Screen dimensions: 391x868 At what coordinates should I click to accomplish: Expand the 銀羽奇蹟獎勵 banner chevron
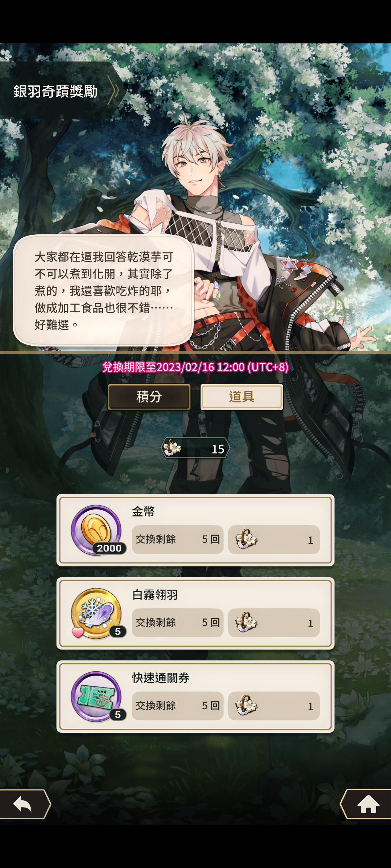[114, 90]
